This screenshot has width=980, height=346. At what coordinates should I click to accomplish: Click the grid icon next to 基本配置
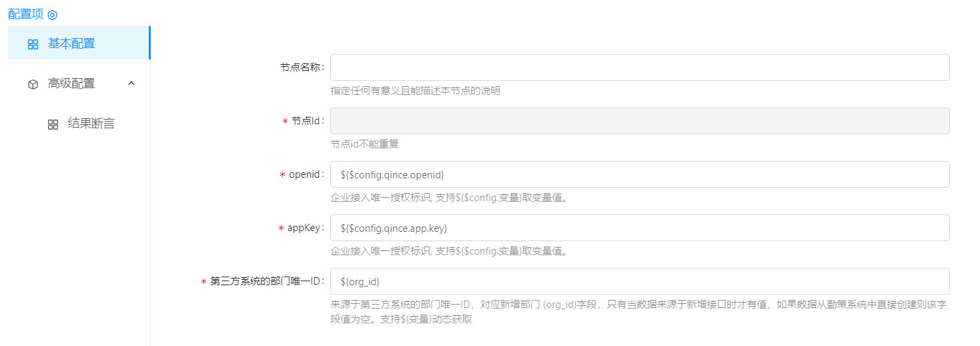point(33,44)
